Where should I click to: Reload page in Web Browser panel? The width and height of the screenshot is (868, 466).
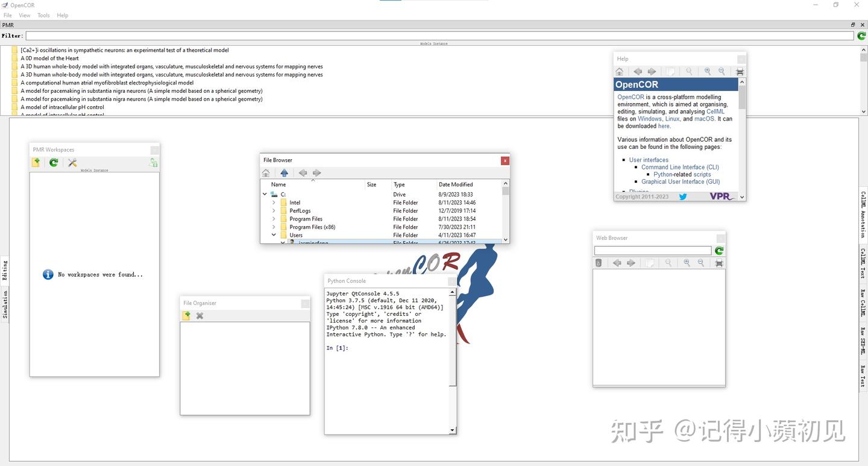pos(719,251)
